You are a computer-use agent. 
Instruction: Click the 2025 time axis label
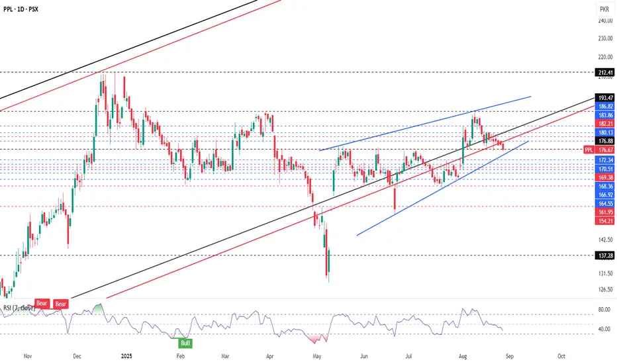[x=126, y=356]
